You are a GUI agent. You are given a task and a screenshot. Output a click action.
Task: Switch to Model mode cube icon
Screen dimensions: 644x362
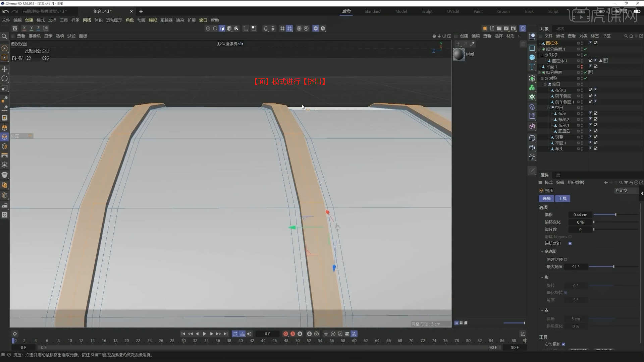coord(229,28)
